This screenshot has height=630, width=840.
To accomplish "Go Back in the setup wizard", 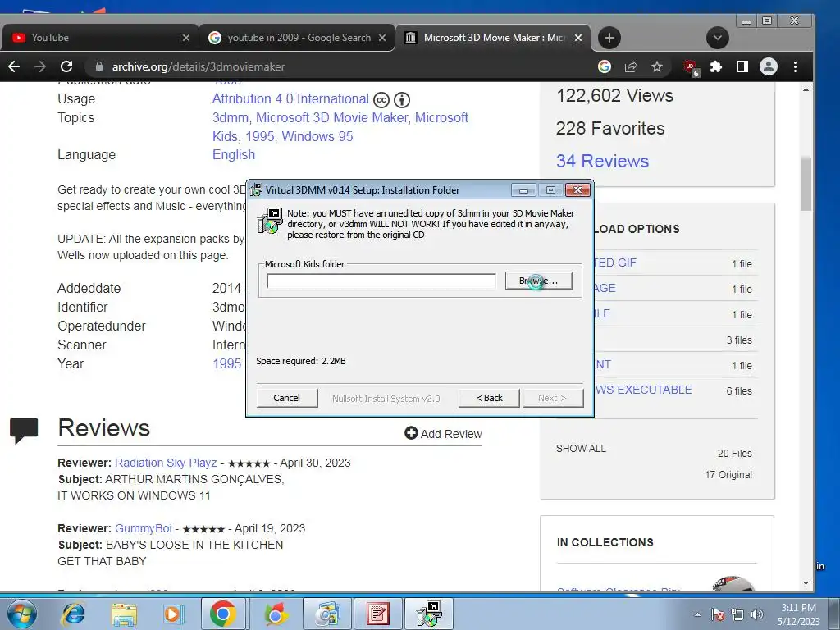I will 489,398.
